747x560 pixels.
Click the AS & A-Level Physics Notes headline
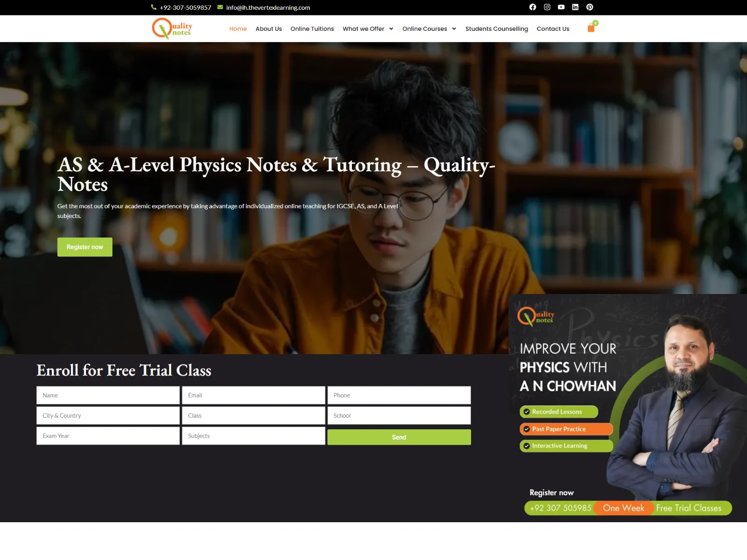(276, 174)
